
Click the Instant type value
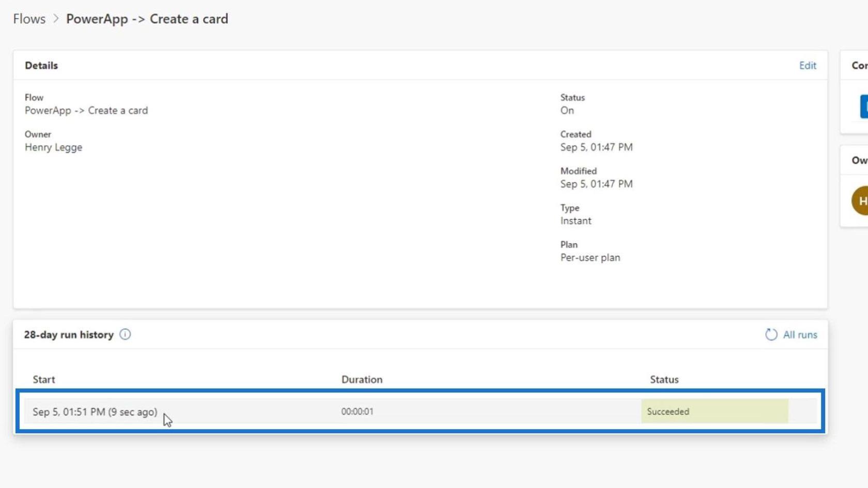pos(576,221)
